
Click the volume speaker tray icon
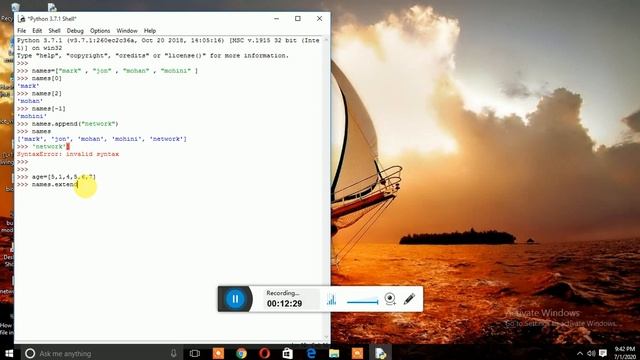pyautogui.click(x=591, y=353)
